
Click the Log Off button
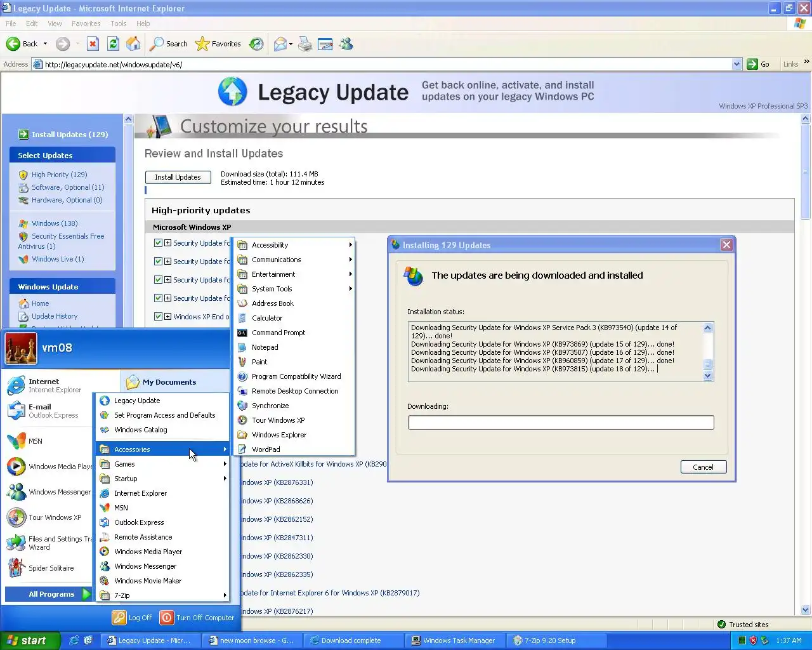pos(133,618)
